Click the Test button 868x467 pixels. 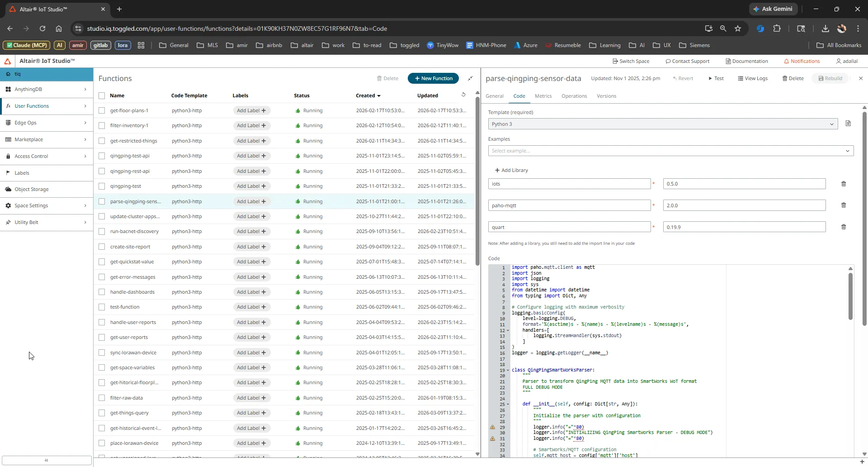click(716, 78)
